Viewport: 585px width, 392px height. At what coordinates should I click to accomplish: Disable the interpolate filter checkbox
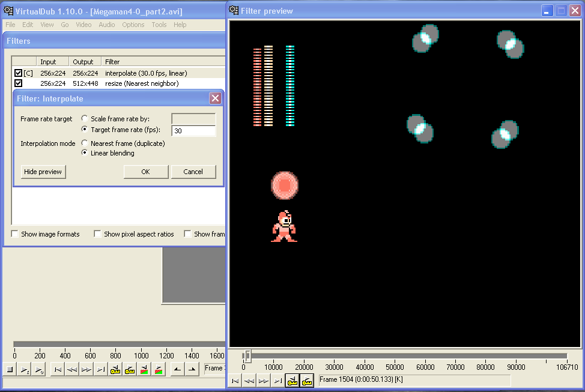coord(18,73)
